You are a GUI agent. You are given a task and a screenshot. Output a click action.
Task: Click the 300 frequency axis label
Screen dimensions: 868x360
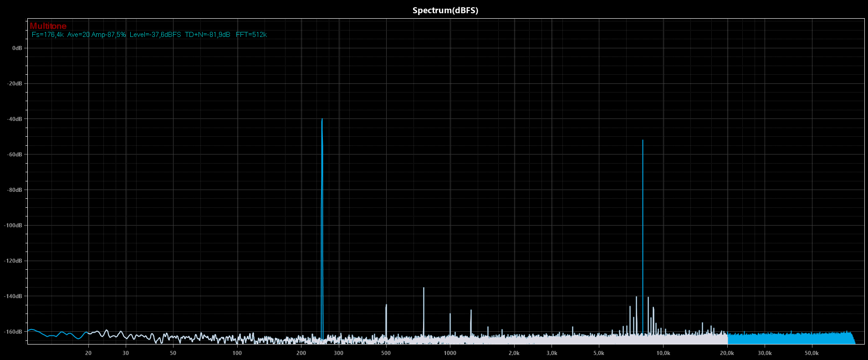[x=338, y=353]
